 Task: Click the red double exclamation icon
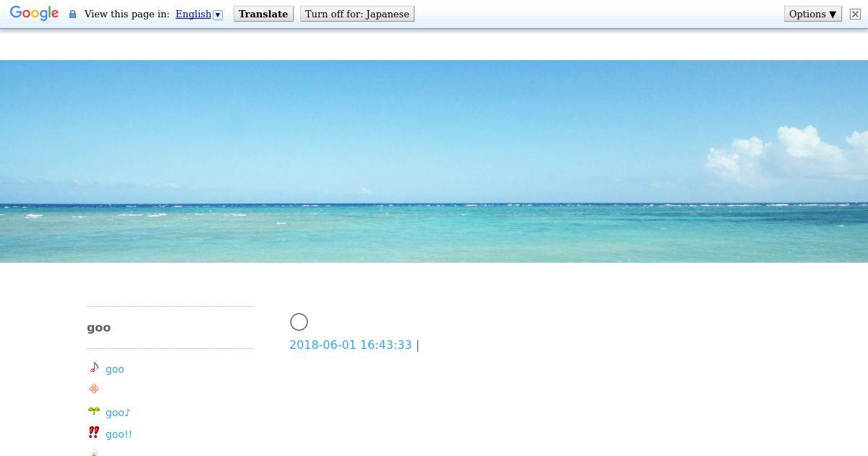94,432
